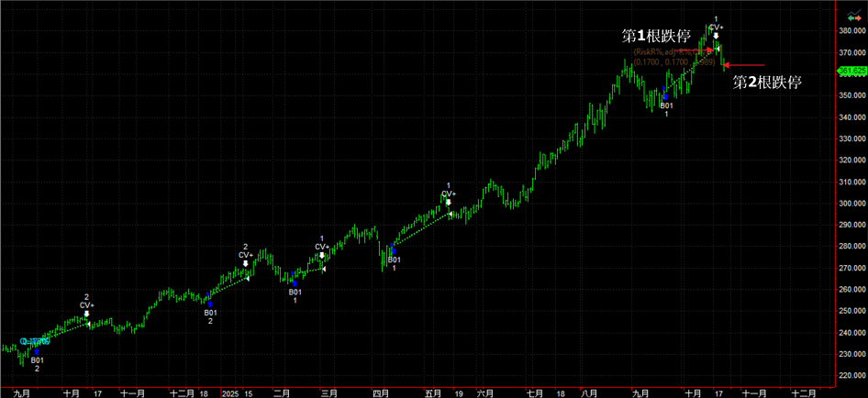The height and width of the screenshot is (398, 868).
Task: Click the 三月 label on time axis
Action: pos(329,393)
